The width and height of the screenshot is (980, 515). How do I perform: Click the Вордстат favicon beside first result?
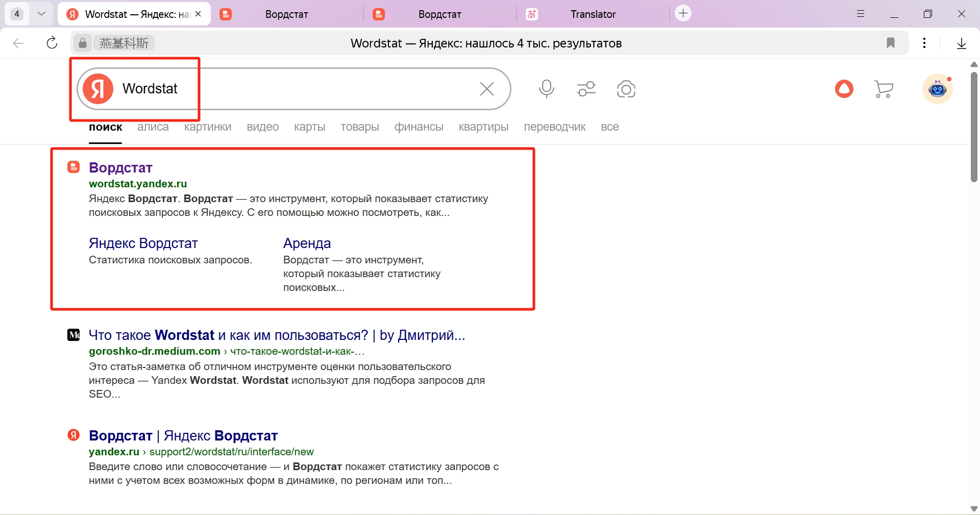73,167
